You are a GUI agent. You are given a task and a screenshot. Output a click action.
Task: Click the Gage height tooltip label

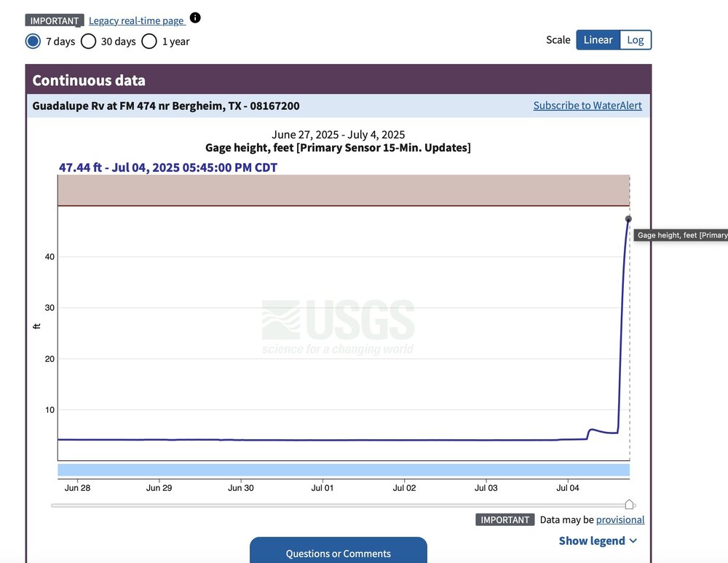pos(681,235)
